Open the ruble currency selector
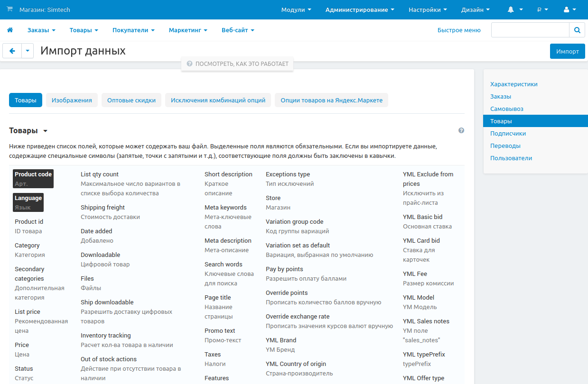The image size is (588, 384). [x=542, y=9]
